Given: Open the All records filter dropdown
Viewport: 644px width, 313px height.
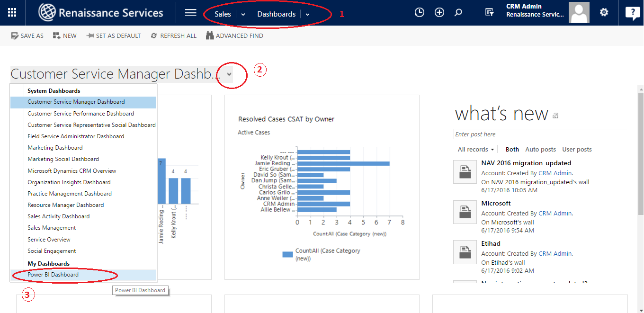Looking at the screenshot, I should click(x=475, y=149).
